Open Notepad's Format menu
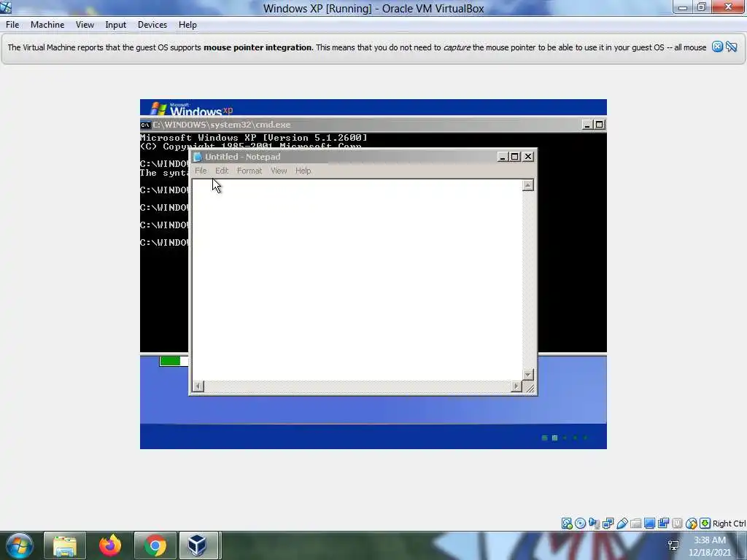 pyautogui.click(x=249, y=171)
